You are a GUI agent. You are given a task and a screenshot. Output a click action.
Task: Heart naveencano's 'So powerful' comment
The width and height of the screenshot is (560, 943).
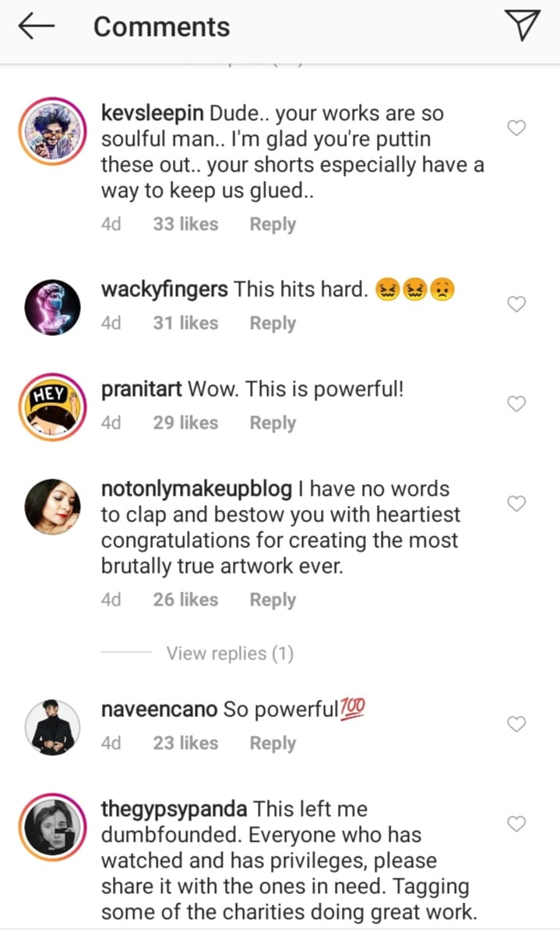[x=516, y=724]
